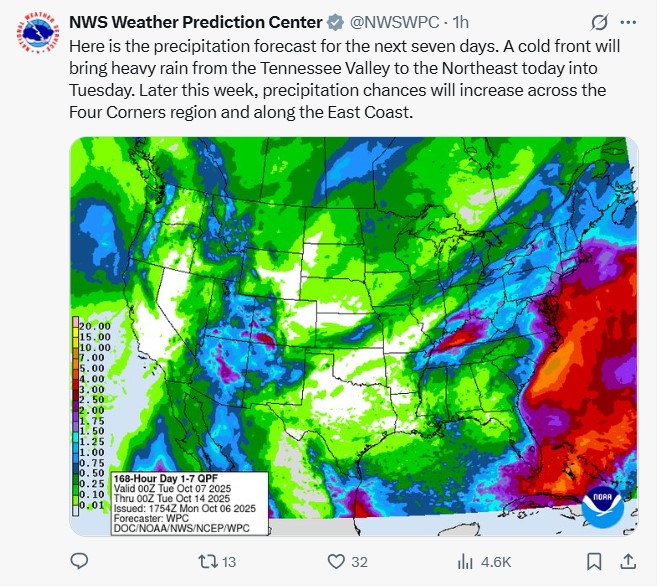Click the NWS profile avatar
This screenshot has height=586, width=661.
[34, 34]
